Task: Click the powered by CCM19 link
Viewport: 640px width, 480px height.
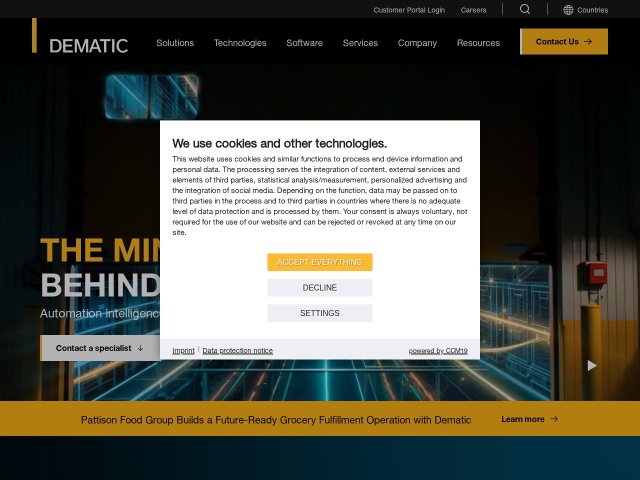Action: tap(438, 351)
